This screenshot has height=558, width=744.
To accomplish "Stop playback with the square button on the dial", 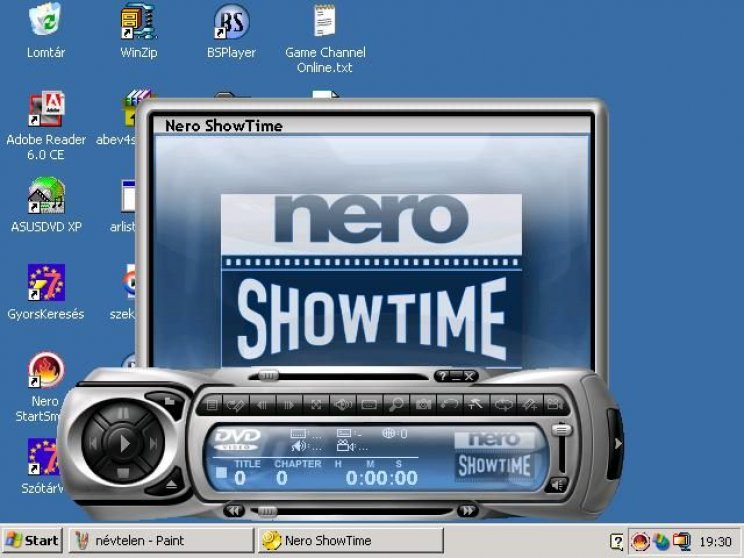I will pos(123,474).
